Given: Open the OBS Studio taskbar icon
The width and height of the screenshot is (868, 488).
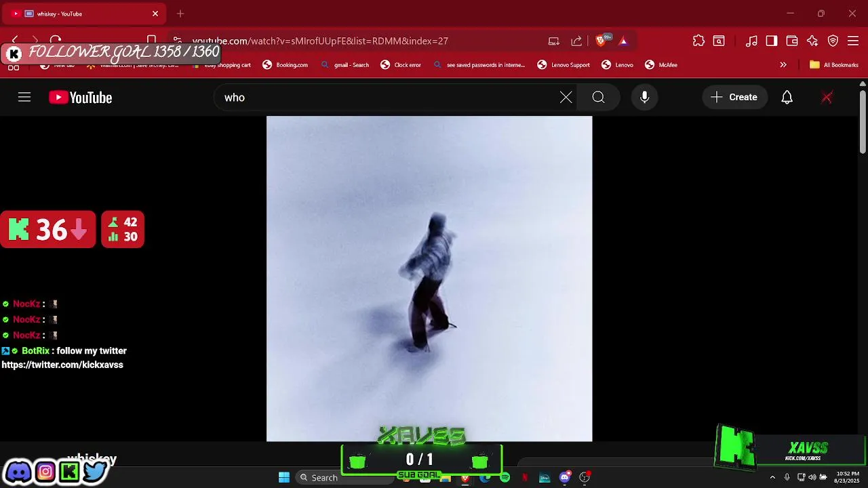Looking at the screenshot, I should 585,478.
